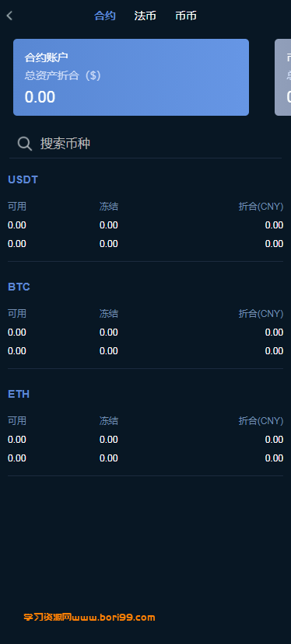The width and height of the screenshot is (291, 644).
Task: Switch to the 法币 tab
Action: click(145, 16)
